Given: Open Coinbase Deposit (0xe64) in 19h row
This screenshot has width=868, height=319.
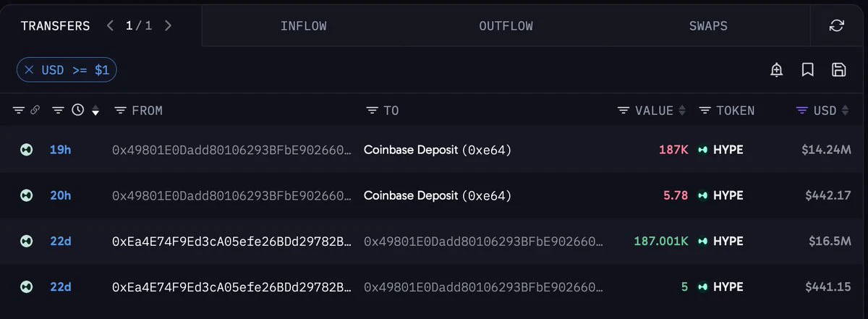Looking at the screenshot, I should click(438, 150).
